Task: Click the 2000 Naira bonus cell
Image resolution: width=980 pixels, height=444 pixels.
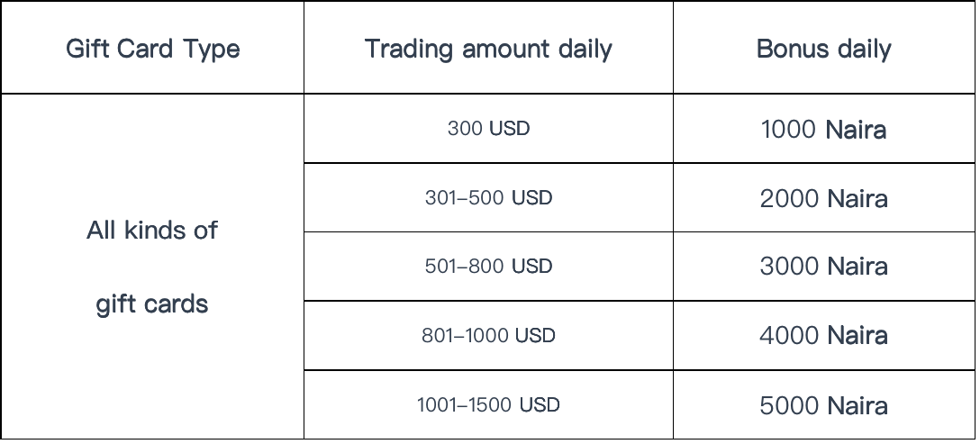Action: tap(824, 198)
